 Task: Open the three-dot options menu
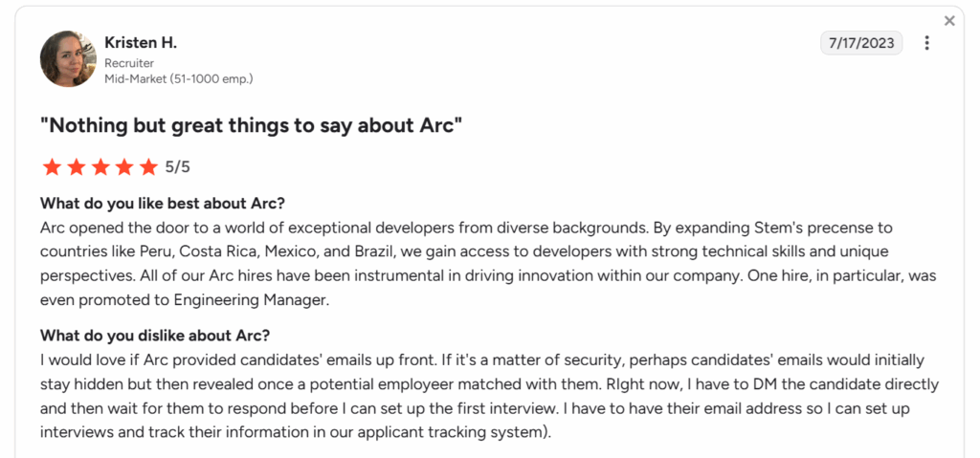926,43
